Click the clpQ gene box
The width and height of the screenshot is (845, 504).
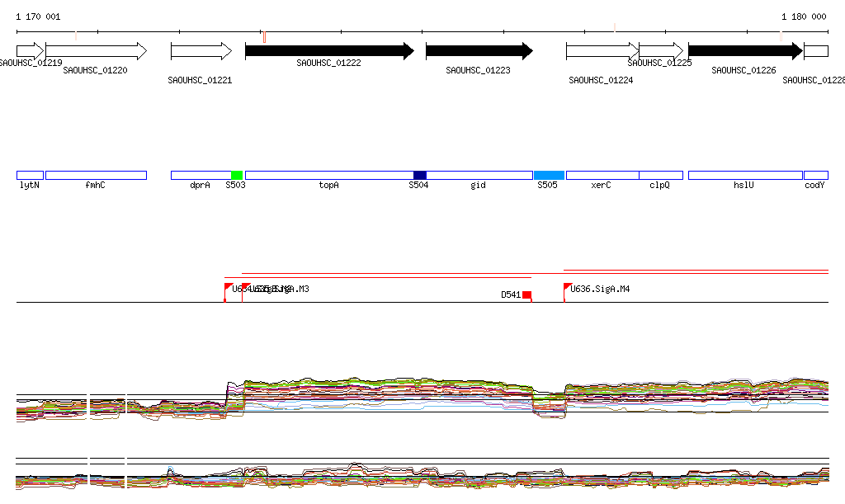pos(660,175)
